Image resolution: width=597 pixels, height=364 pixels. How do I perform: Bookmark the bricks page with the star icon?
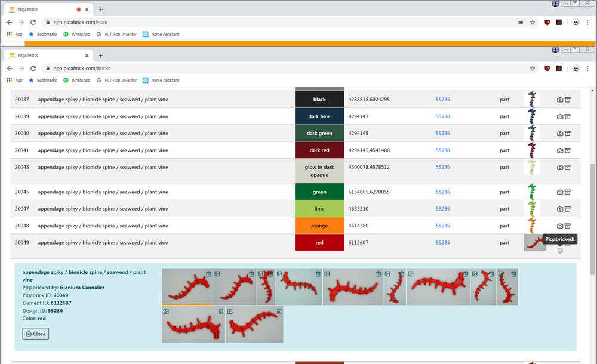(x=533, y=69)
